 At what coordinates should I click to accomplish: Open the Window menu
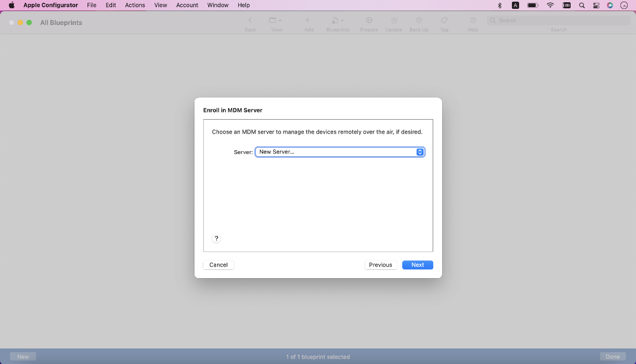tap(218, 6)
